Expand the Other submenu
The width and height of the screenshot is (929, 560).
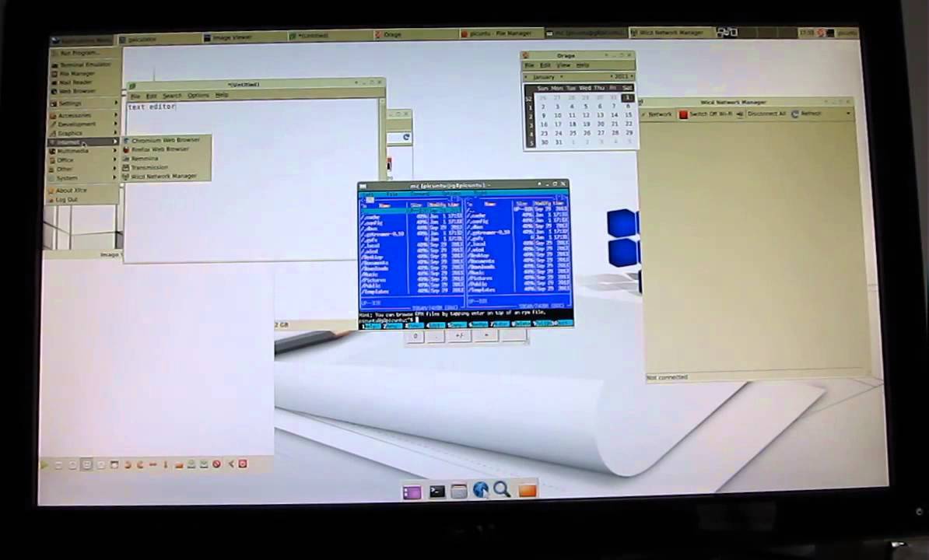click(x=83, y=169)
